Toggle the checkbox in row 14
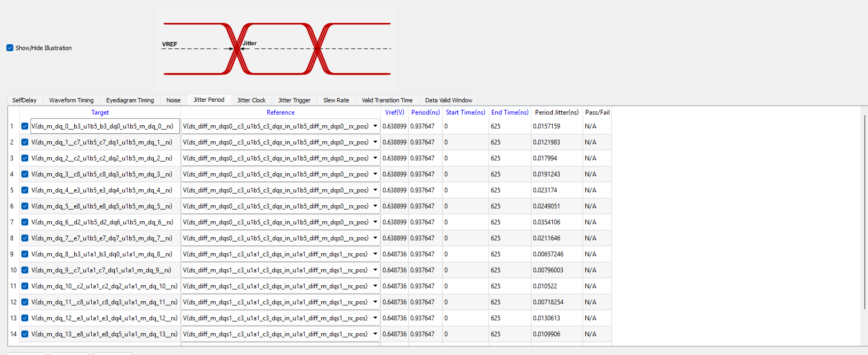The height and width of the screenshot is (355, 868). [25, 334]
